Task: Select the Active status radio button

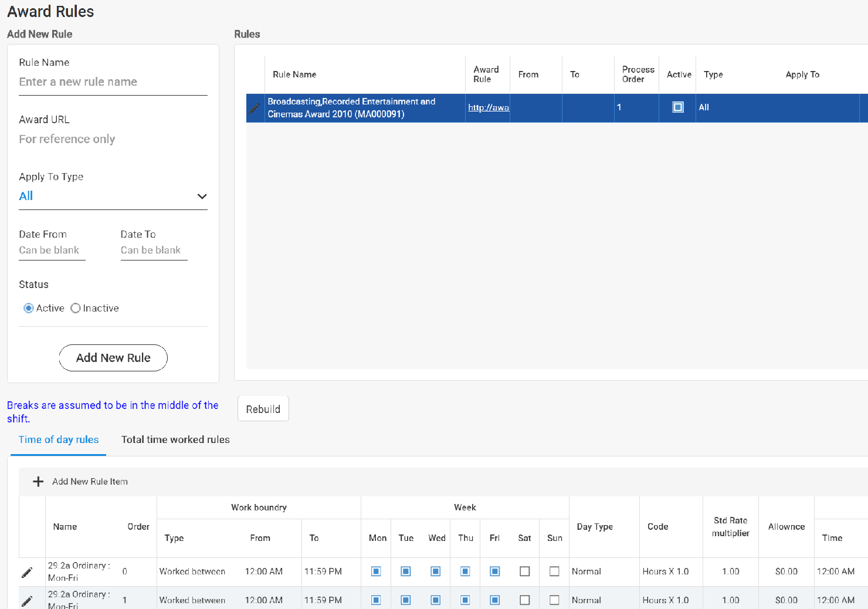Action: 28,308
